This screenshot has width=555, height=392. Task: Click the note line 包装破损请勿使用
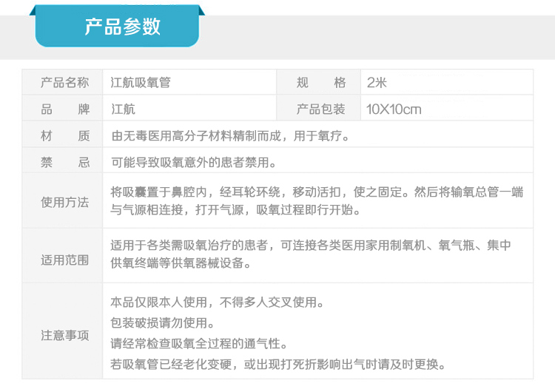point(163,323)
